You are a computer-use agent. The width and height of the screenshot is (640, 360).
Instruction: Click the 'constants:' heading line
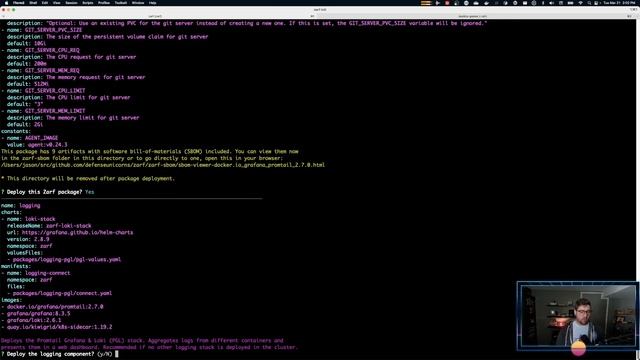click(x=16, y=131)
